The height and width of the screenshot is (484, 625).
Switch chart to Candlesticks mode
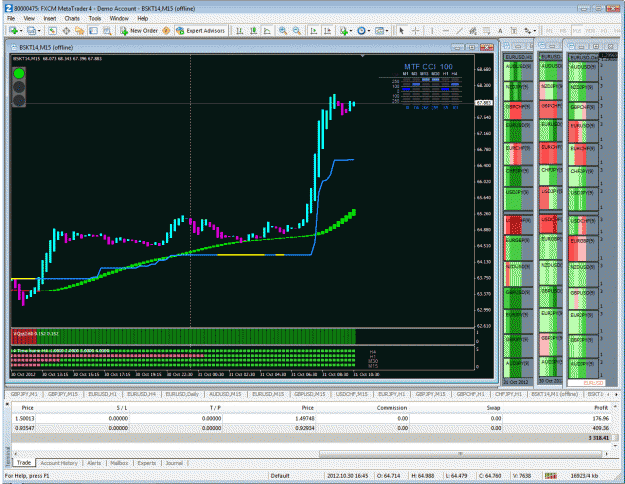pos(253,31)
